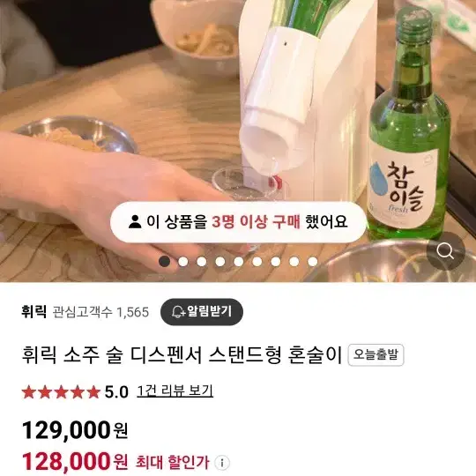The height and width of the screenshot is (476, 476).
Task: Switch to the seventh carousel dot
Action: [x=276, y=262]
